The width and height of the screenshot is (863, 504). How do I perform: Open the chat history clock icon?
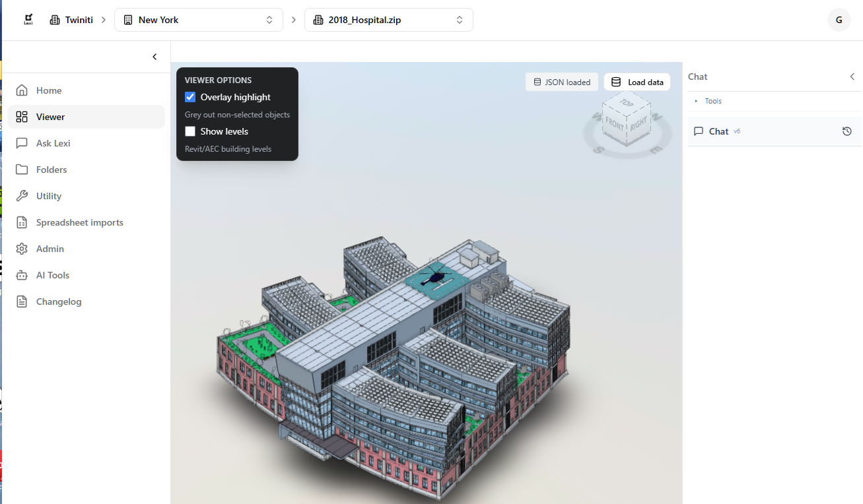click(847, 131)
